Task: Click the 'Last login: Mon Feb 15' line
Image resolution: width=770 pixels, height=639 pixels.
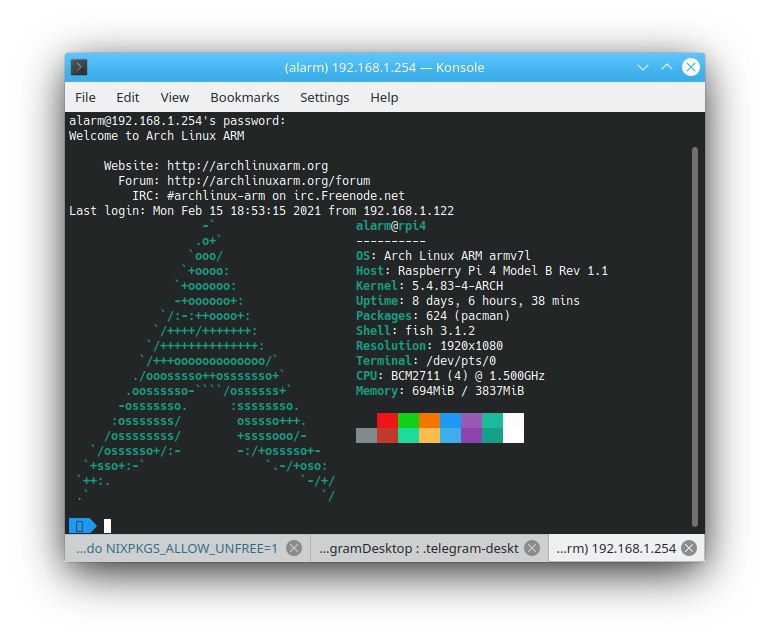Action: [262, 211]
